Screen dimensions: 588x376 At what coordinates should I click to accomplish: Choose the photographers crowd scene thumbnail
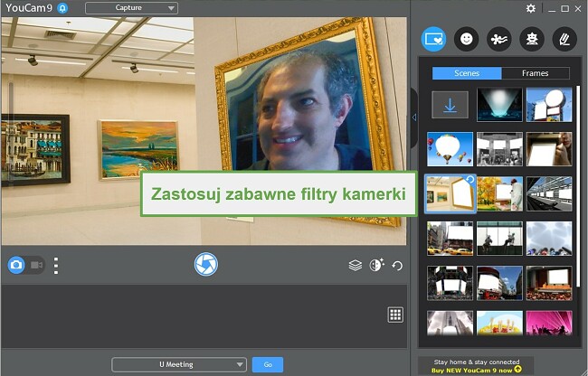(x=549, y=239)
